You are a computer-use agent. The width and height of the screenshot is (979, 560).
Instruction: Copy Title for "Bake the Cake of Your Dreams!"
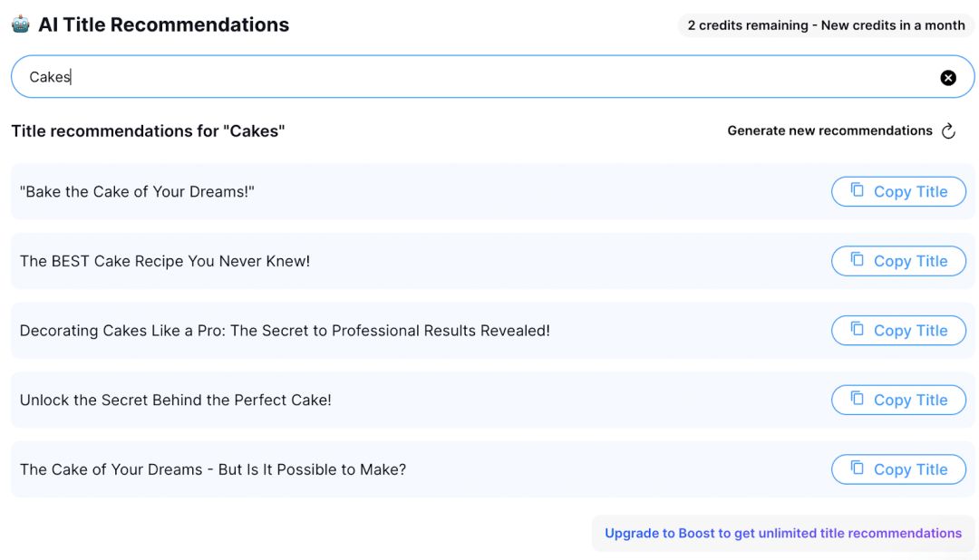pyautogui.click(x=898, y=192)
